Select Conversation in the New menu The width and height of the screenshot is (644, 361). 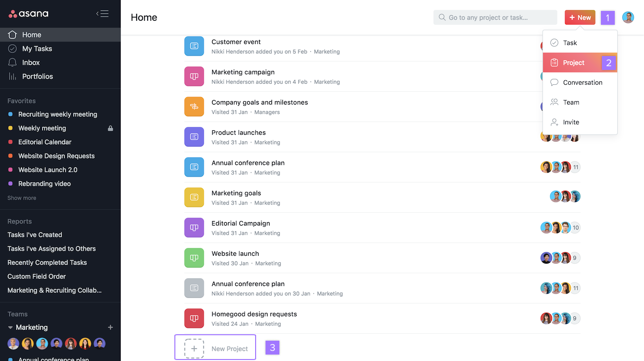coord(582,82)
